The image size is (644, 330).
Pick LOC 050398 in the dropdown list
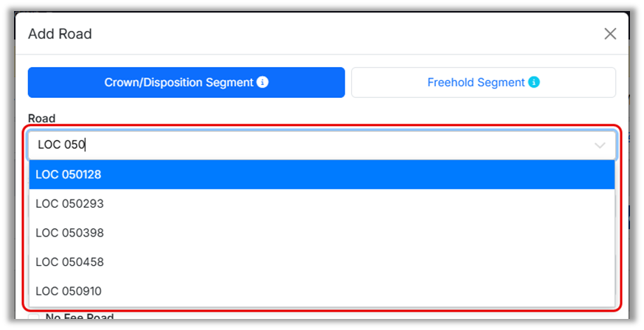pyautogui.click(x=69, y=233)
